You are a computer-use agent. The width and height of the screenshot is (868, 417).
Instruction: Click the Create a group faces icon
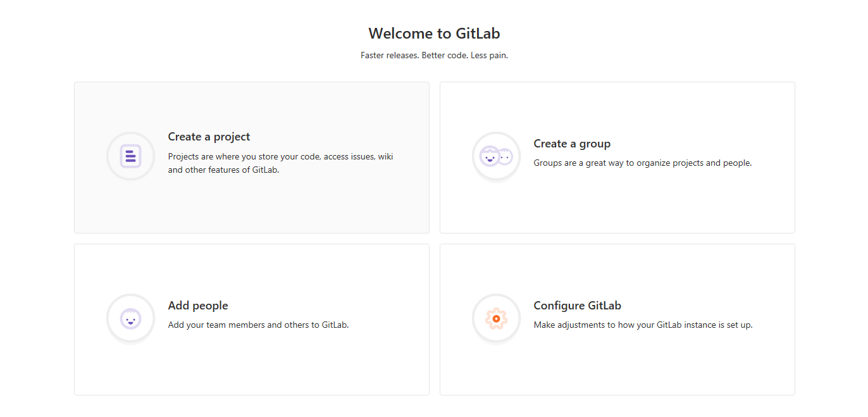coord(496,156)
